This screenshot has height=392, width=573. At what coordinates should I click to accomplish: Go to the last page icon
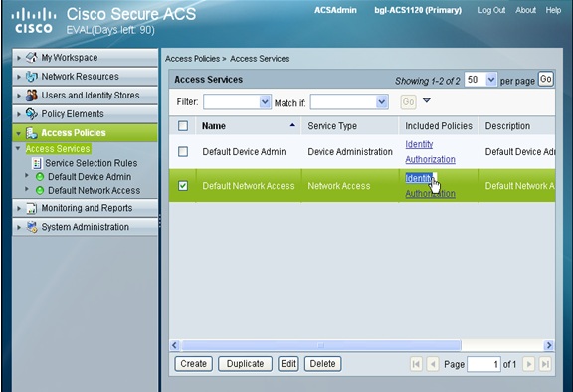pyautogui.click(x=545, y=364)
